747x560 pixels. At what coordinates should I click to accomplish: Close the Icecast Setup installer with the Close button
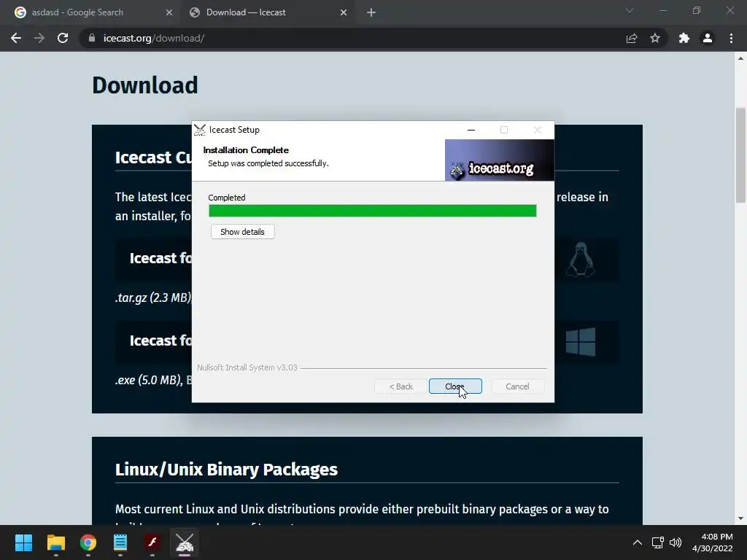pos(455,386)
